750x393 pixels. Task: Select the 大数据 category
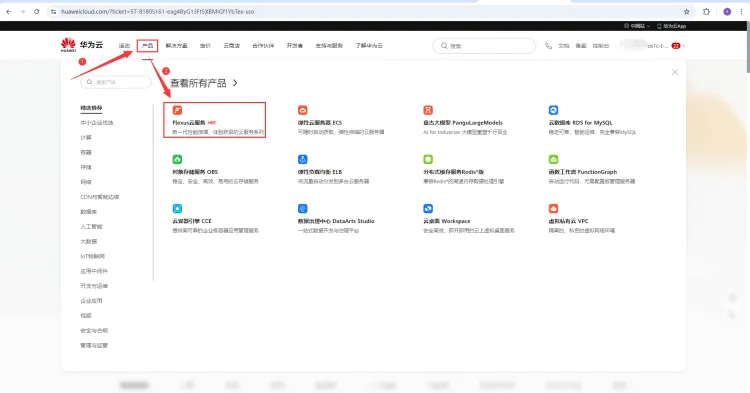pyautogui.click(x=88, y=241)
